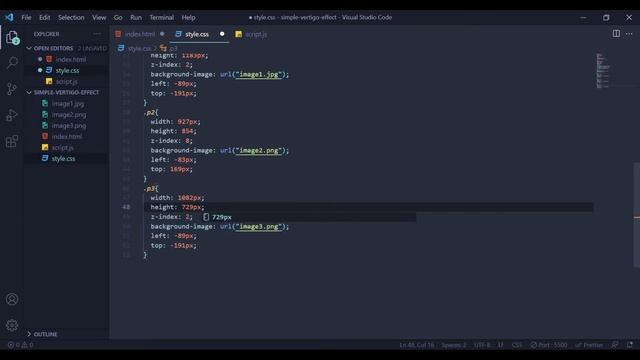Click the Spaces: 2 indentation status item
The width and height of the screenshot is (640, 360).
pyautogui.click(x=453, y=345)
